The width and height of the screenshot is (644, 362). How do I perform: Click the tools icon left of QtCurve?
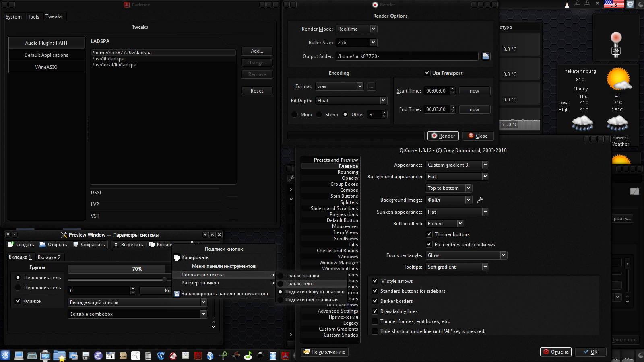pos(291,178)
